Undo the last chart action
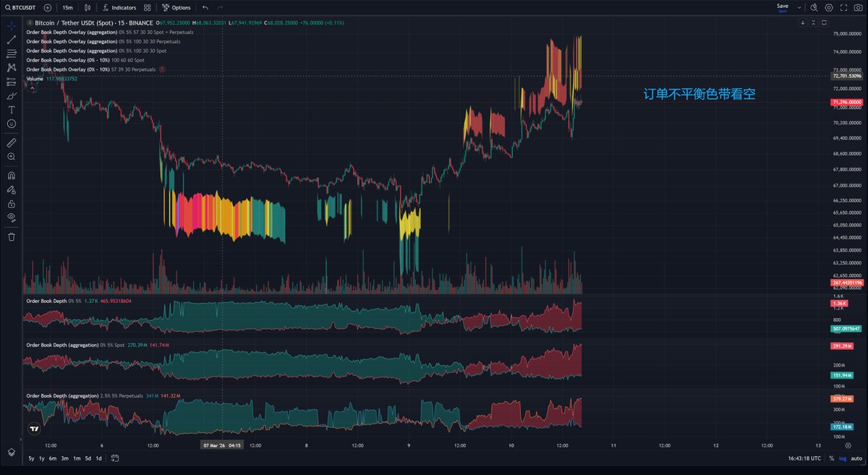 (x=205, y=7)
